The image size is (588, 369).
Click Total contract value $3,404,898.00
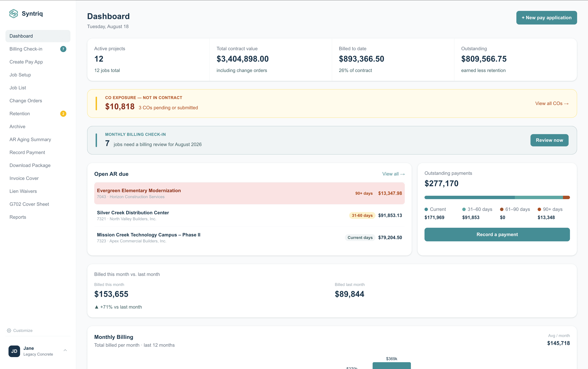click(242, 59)
